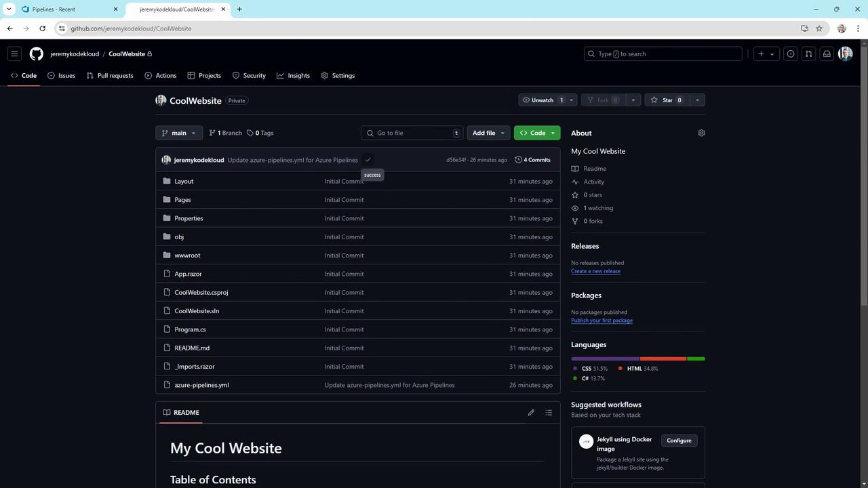Switch to the Issues tab
This screenshot has height=488, width=868.
pyautogui.click(x=61, y=75)
